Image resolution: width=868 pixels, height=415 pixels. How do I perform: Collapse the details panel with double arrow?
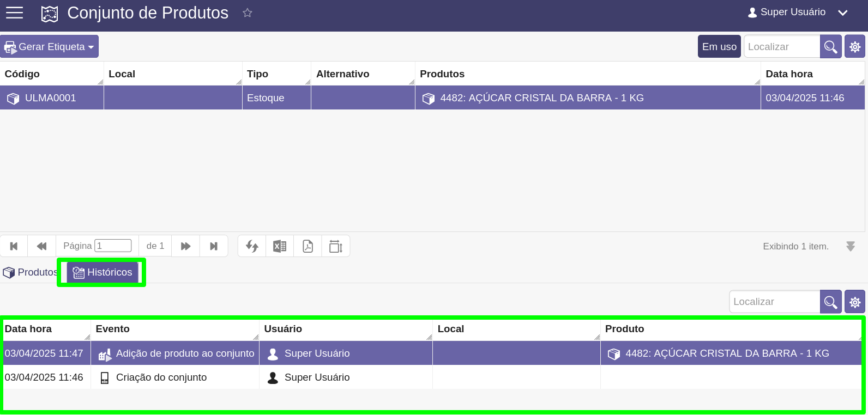pyautogui.click(x=851, y=246)
